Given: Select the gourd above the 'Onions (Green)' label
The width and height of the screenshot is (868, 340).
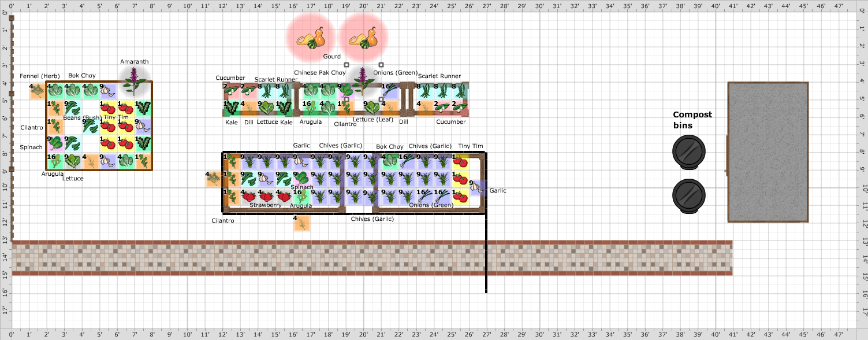Looking at the screenshot, I should 364,38.
